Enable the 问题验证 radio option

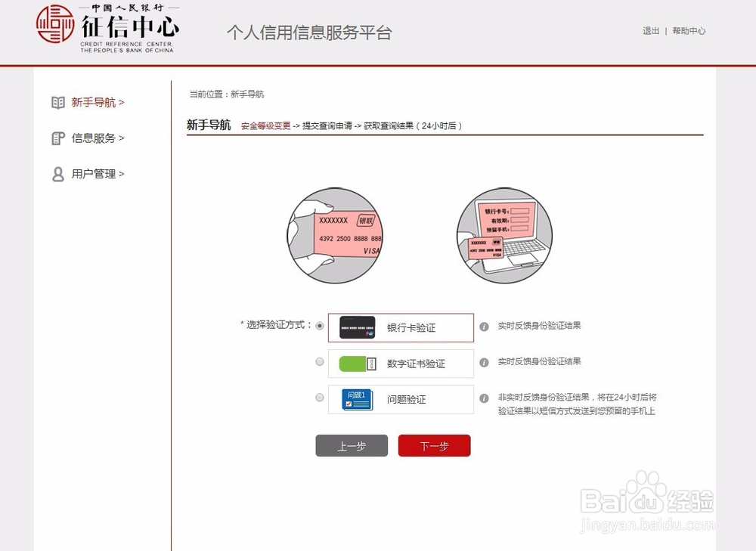point(319,397)
